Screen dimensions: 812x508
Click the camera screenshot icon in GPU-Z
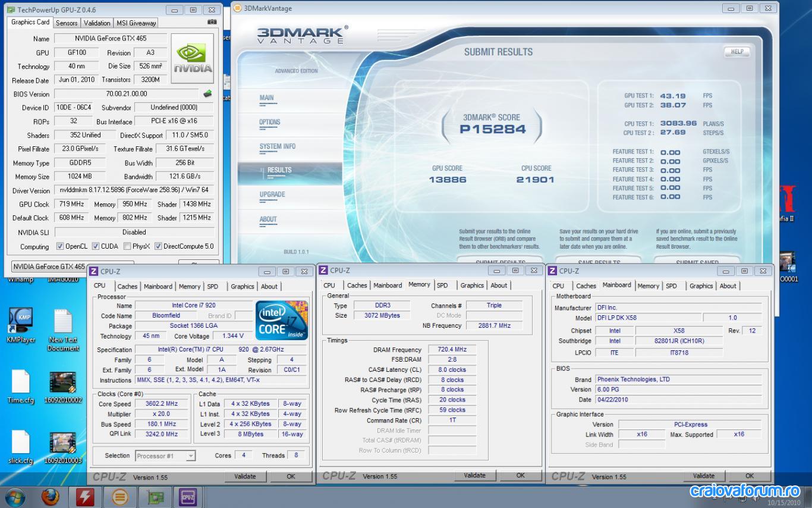212,22
